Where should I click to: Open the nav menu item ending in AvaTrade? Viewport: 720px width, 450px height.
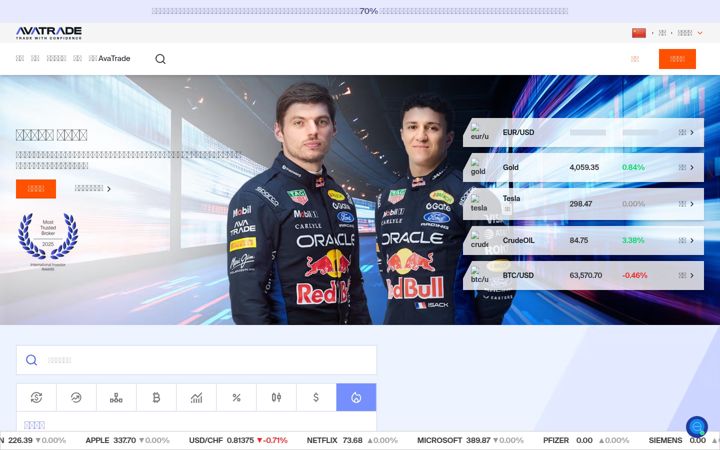pyautogui.click(x=109, y=58)
